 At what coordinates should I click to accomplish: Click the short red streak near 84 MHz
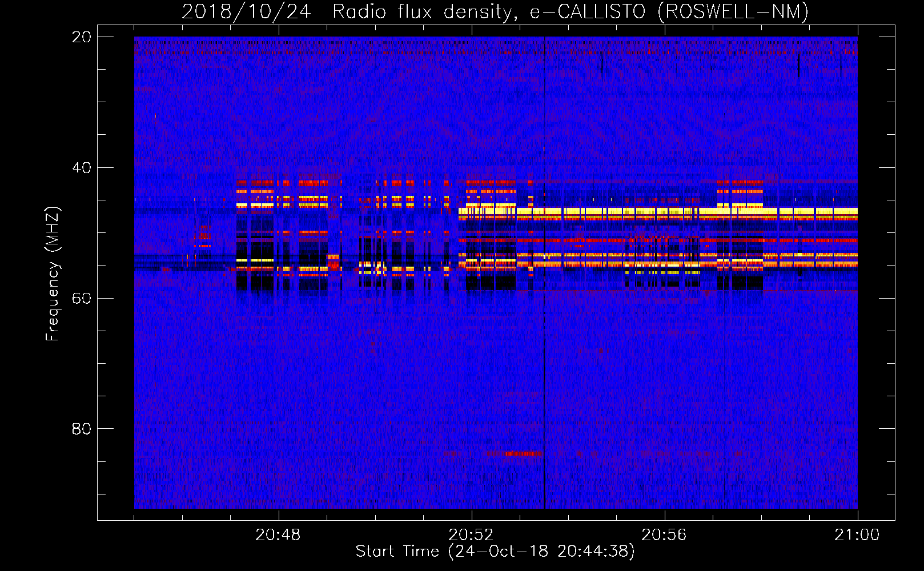[522, 453]
